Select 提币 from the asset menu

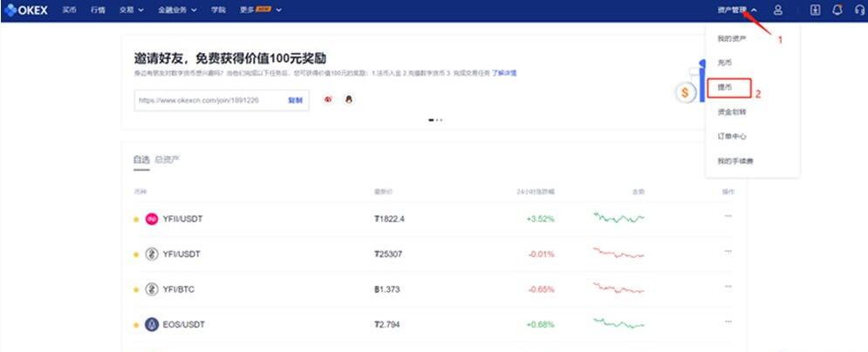pos(724,88)
